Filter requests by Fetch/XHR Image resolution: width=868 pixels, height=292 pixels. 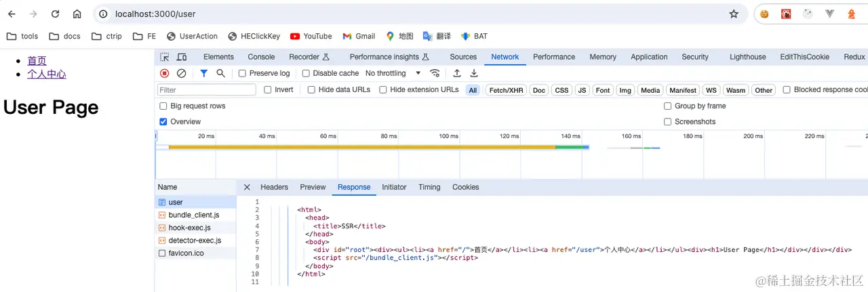[x=506, y=90]
